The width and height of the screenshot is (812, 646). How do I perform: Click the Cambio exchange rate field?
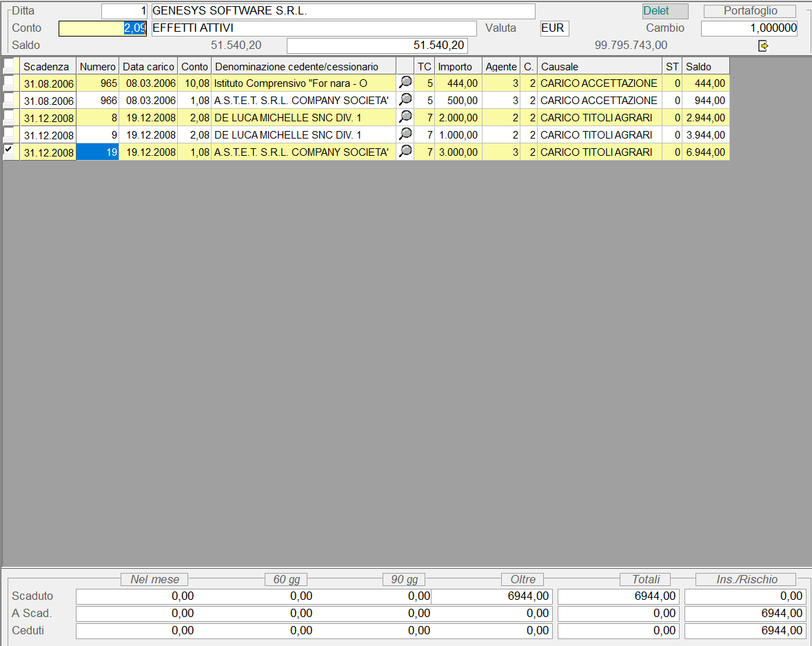click(749, 28)
